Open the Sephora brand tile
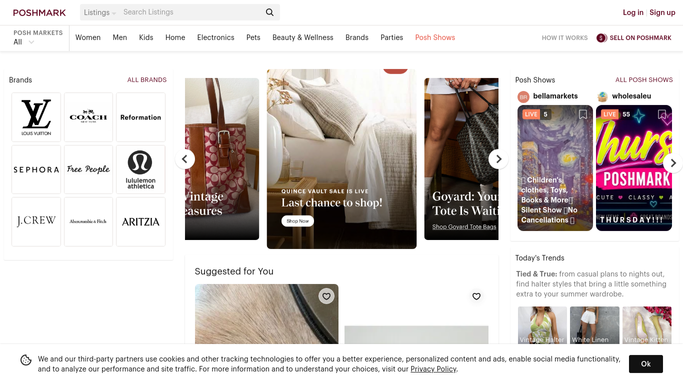The width and height of the screenshot is (683, 384). pos(36,169)
